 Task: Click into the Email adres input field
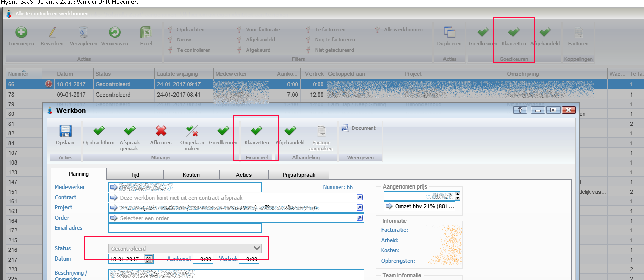(185, 228)
